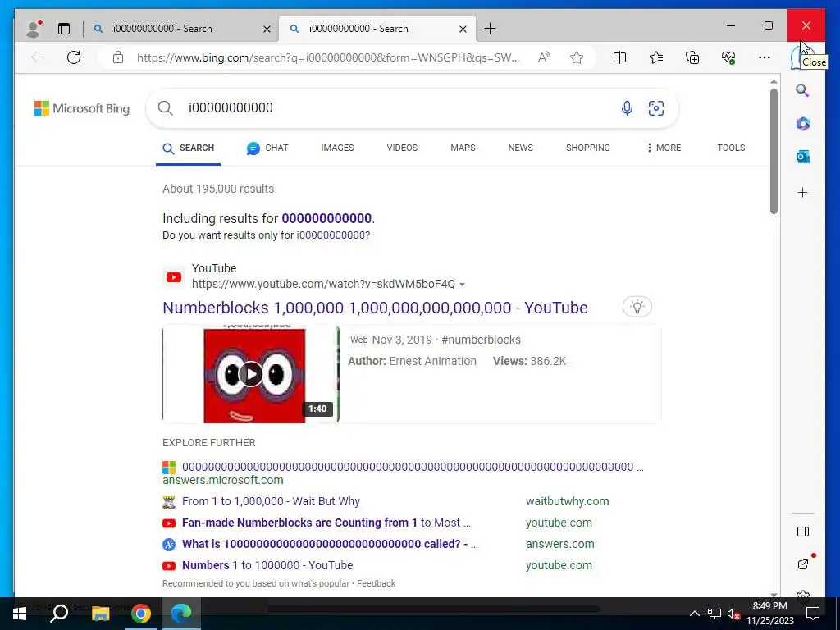
Task: Open search TOOLS filters
Action: click(731, 148)
